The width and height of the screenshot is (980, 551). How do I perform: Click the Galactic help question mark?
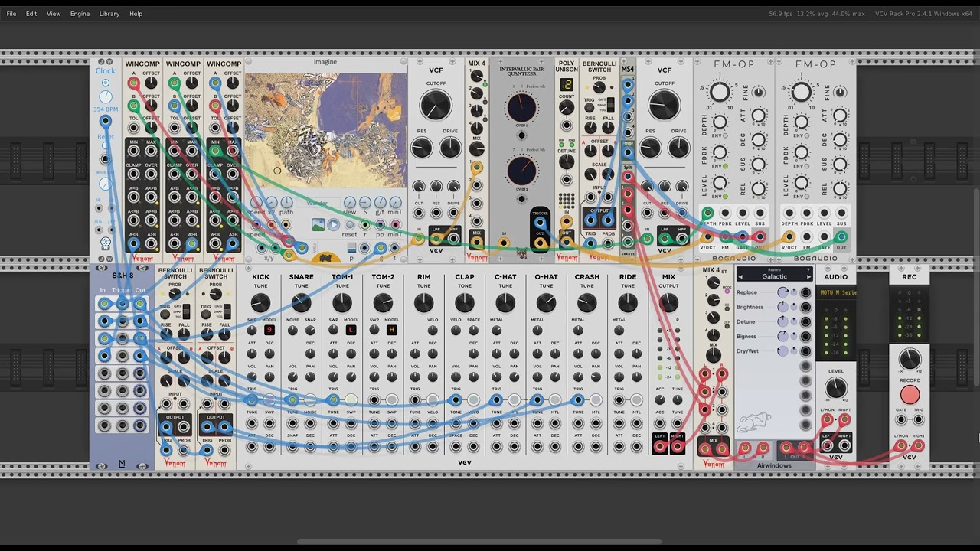808,270
